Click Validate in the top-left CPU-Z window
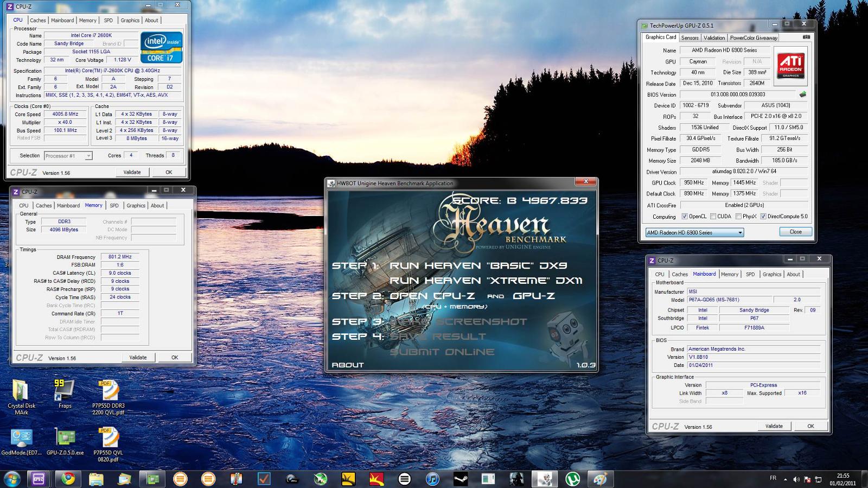868x488 pixels. (132, 172)
